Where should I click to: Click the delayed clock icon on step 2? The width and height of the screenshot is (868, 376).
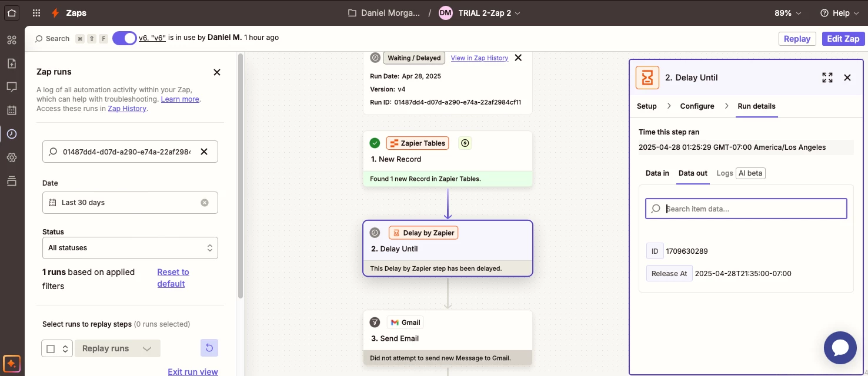375,233
